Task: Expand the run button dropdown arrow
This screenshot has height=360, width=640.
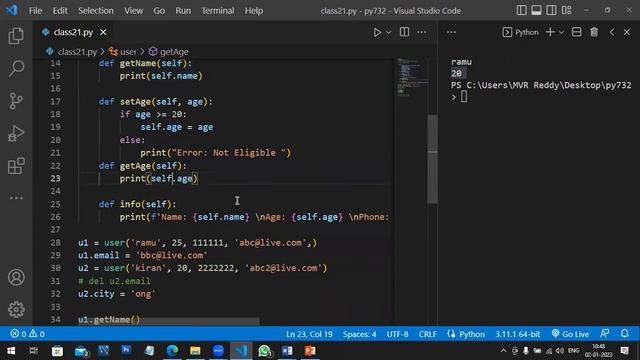Action: click(x=389, y=32)
